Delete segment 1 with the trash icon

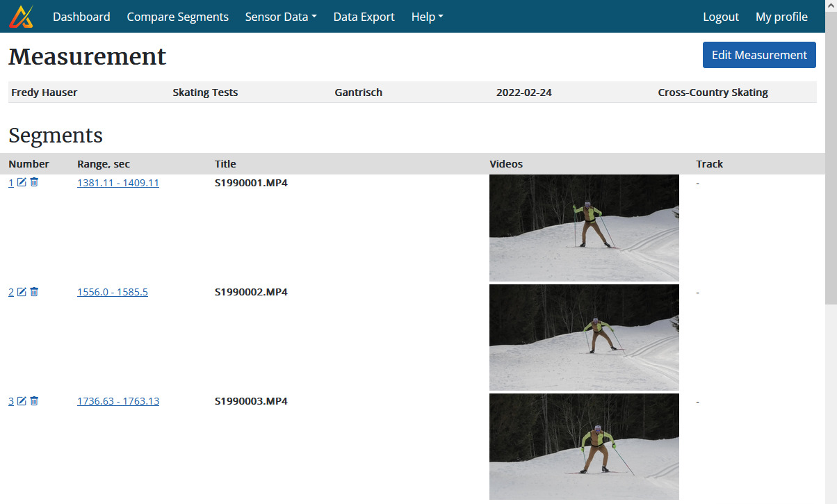tap(33, 182)
